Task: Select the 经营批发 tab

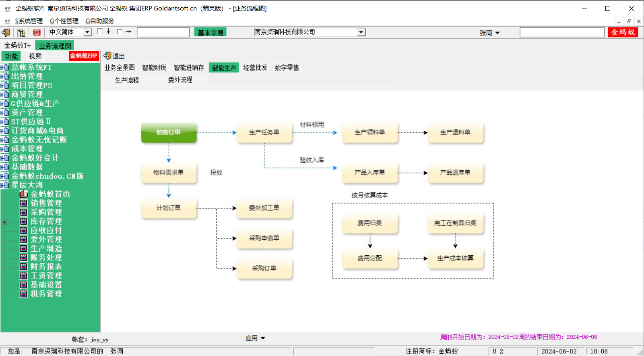Action: point(255,68)
